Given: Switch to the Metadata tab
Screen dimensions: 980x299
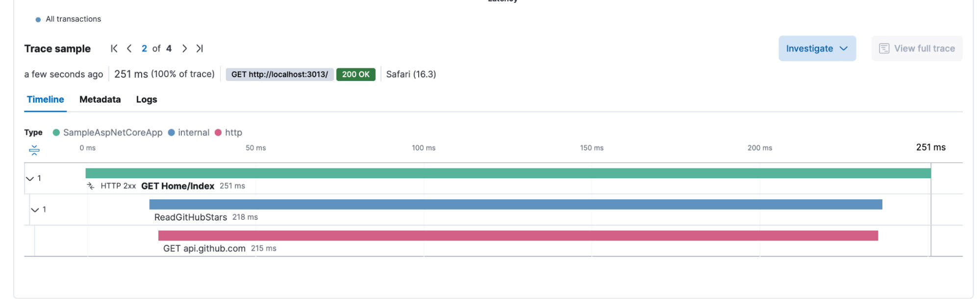Looking at the screenshot, I should (100, 100).
